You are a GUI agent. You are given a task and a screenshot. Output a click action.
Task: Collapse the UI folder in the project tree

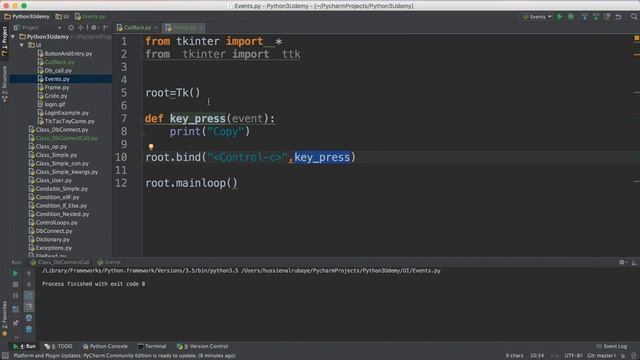click(22, 45)
